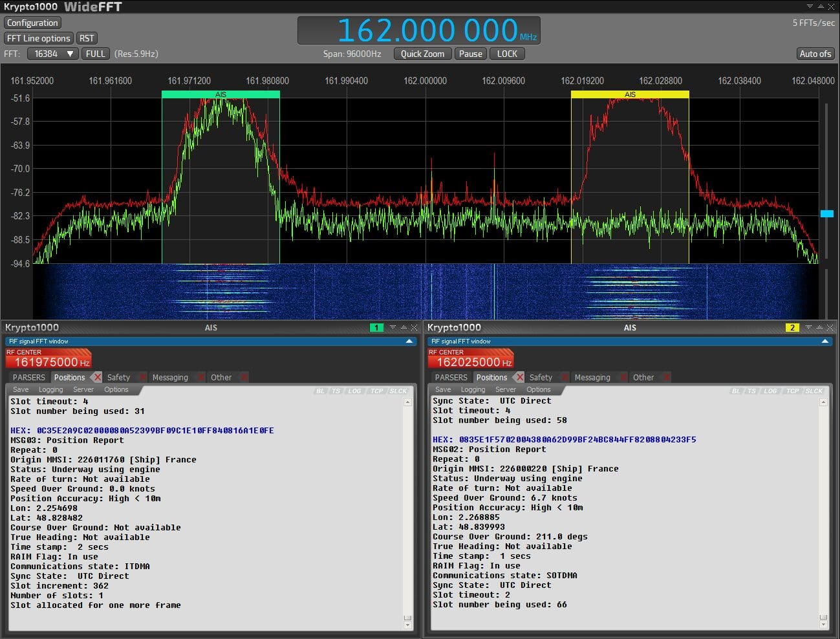Viewport: 840px width, 639px height.
Task: Click the down-arrow icon in right AIS title bar
Action: [808, 327]
